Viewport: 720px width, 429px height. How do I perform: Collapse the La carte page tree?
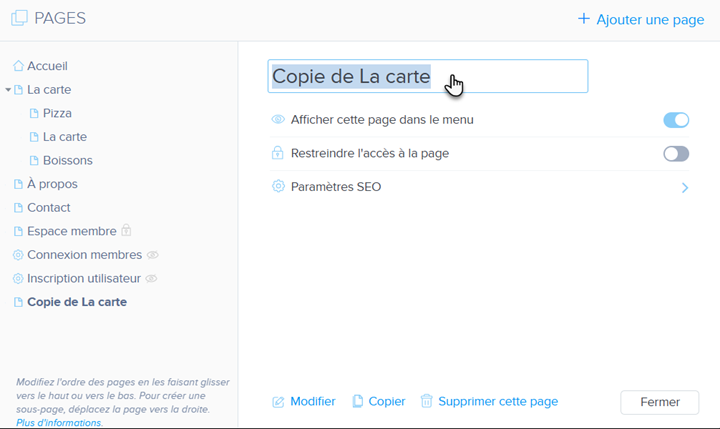(8, 90)
